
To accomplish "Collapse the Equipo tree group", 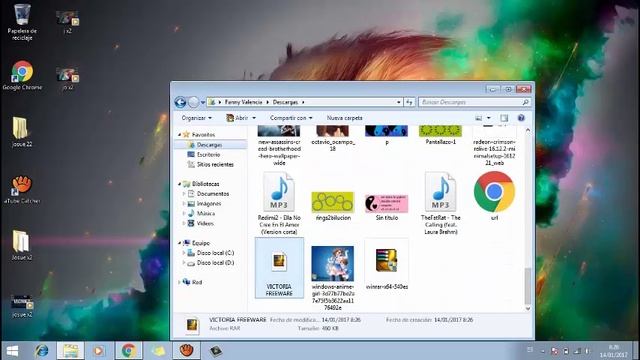I will click(180, 243).
